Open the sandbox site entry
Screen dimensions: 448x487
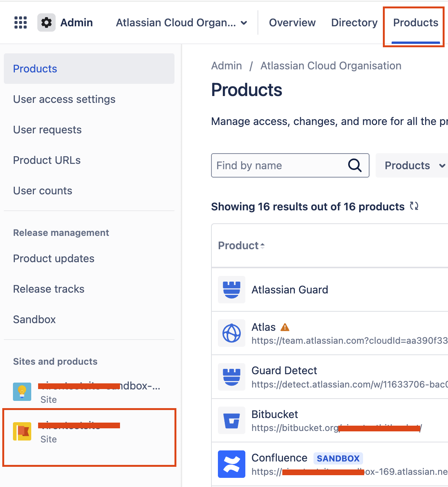tap(89, 392)
